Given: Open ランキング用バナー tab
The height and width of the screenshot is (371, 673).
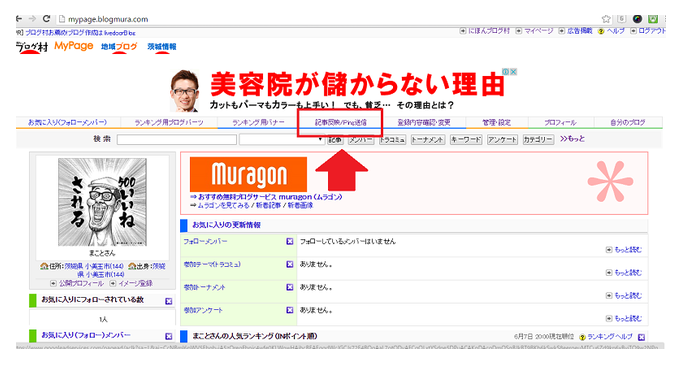Looking at the screenshot, I should 258,122.
